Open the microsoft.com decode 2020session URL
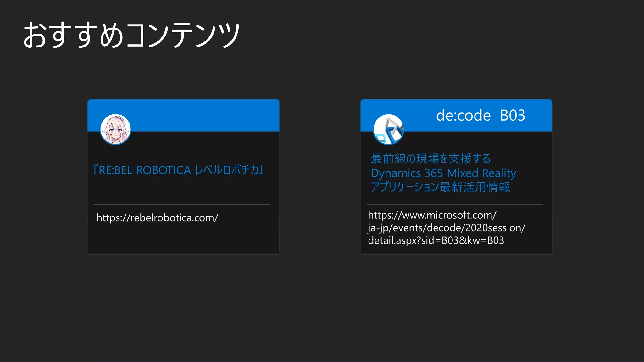The width and height of the screenshot is (644, 362). click(x=447, y=228)
